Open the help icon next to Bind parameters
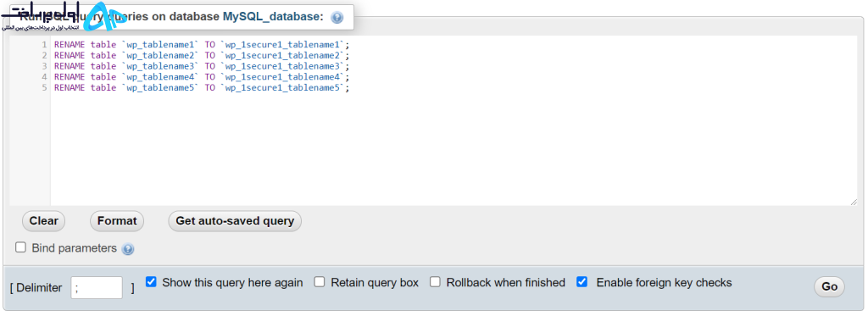 [128, 249]
